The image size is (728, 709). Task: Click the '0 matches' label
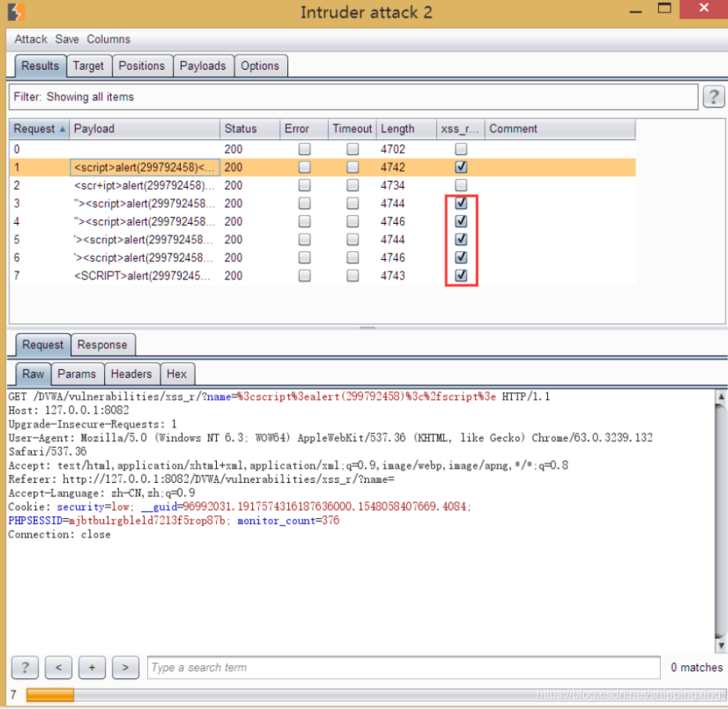tap(697, 668)
